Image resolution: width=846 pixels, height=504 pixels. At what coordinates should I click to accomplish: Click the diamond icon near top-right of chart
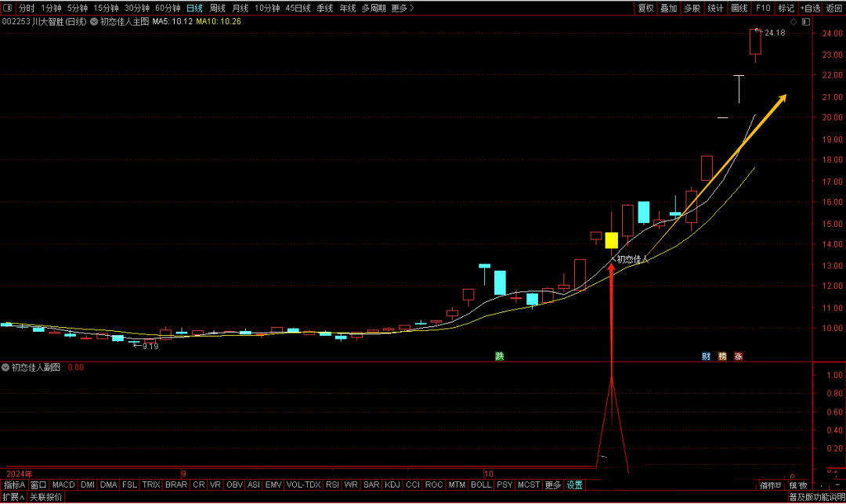point(794,23)
